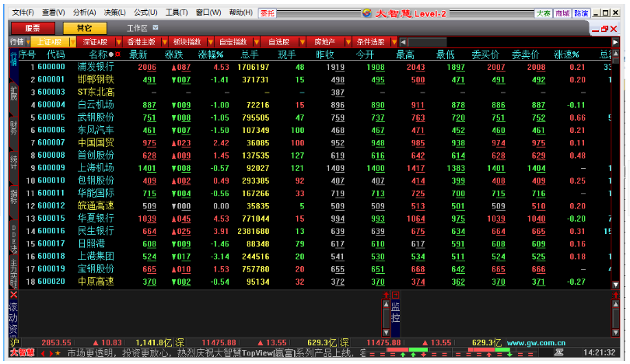Image resolution: width=630 pixels, height=364 pixels.
Task: Click the tab bar scroll-right arrow
Action: pos(615,42)
